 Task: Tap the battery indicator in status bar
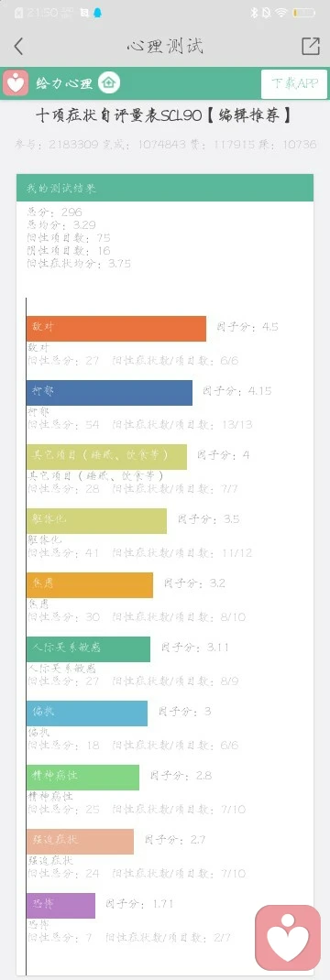click(303, 13)
